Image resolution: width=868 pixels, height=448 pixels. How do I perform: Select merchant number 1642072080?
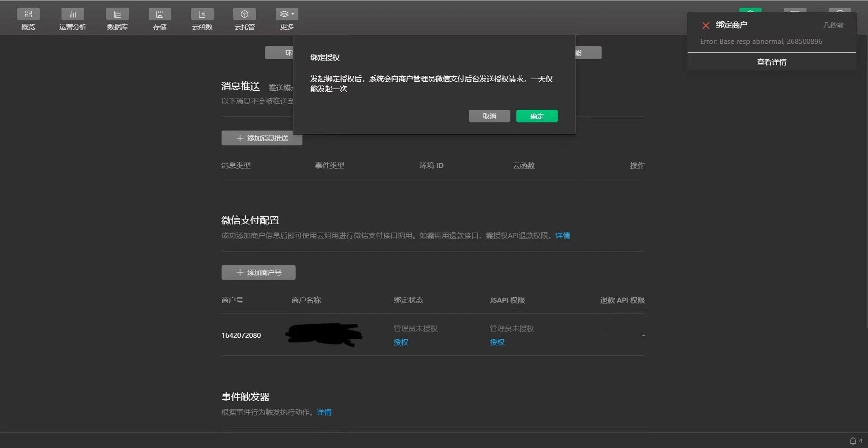point(241,335)
